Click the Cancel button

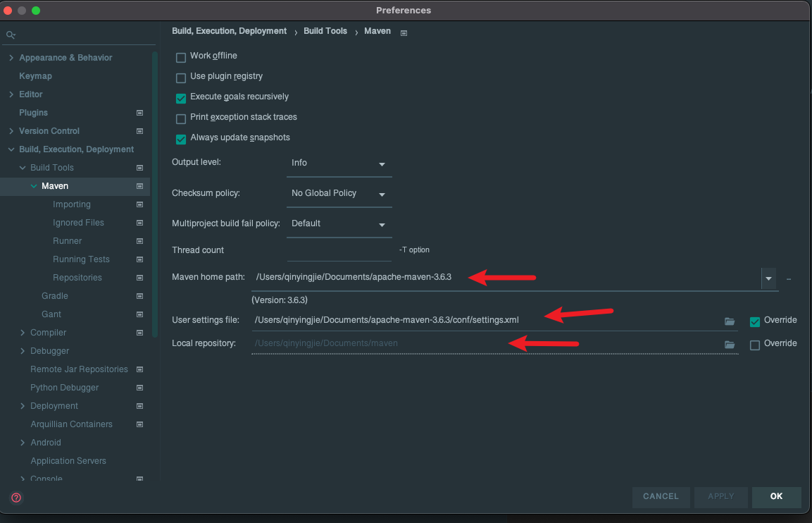click(x=660, y=496)
